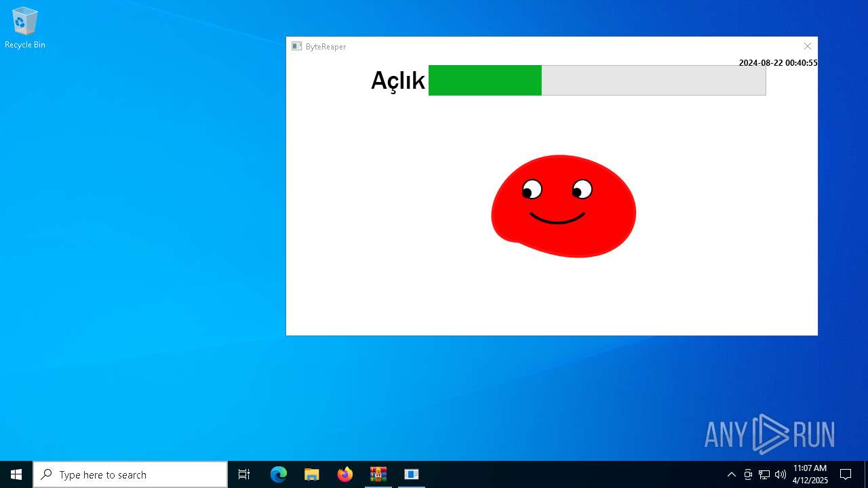Click the red blob creature

[564, 206]
